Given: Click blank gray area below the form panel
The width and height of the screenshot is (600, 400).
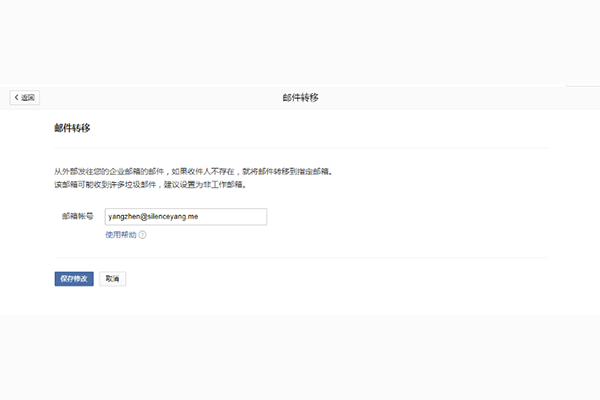Looking at the screenshot, I should (300, 355).
